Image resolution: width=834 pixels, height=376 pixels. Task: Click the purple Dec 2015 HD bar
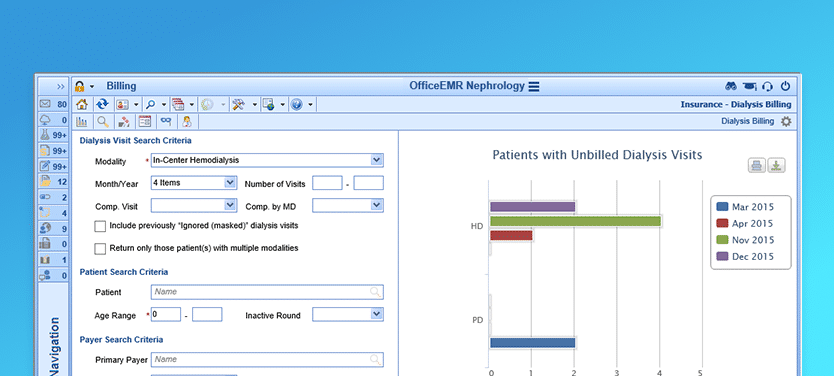point(532,207)
